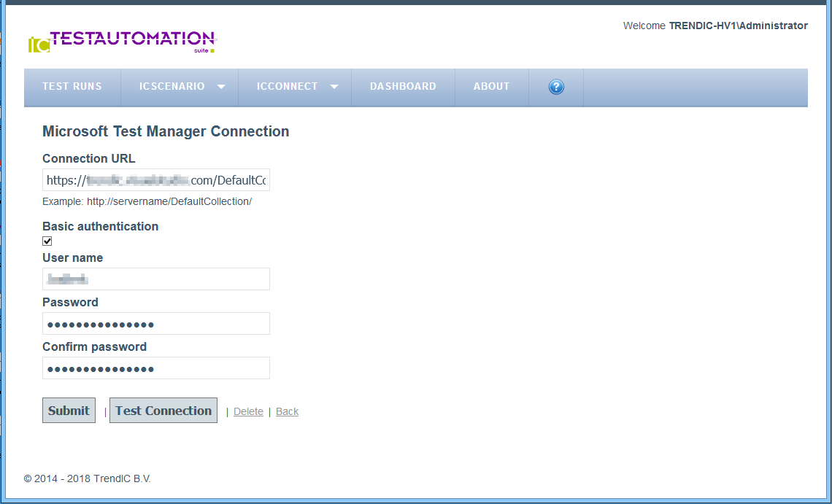Follow the Back link
This screenshot has height=504, width=832.
point(287,411)
